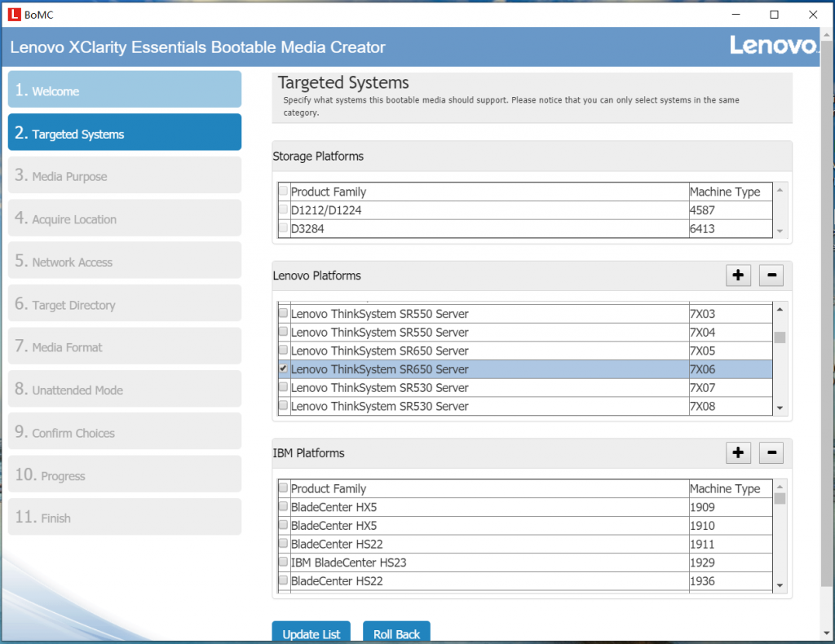Image resolution: width=835 pixels, height=644 pixels.
Task: Open step 9 Confirm Choices
Action: (125, 431)
